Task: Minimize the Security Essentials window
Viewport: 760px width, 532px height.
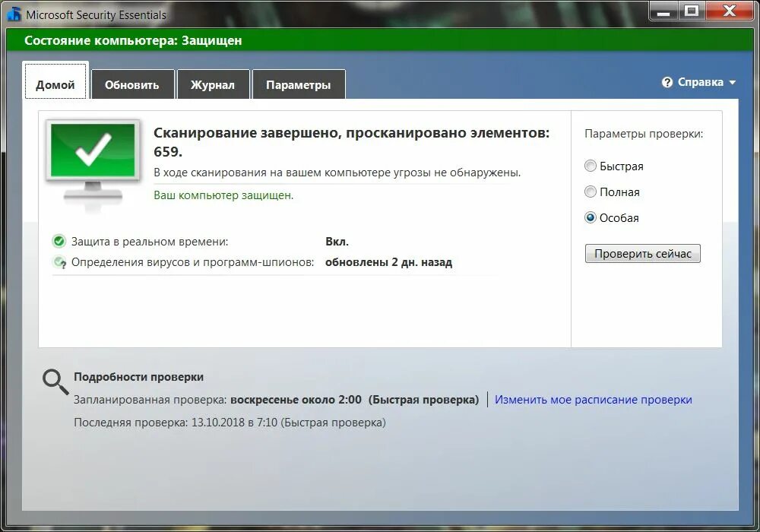Action: click(663, 11)
